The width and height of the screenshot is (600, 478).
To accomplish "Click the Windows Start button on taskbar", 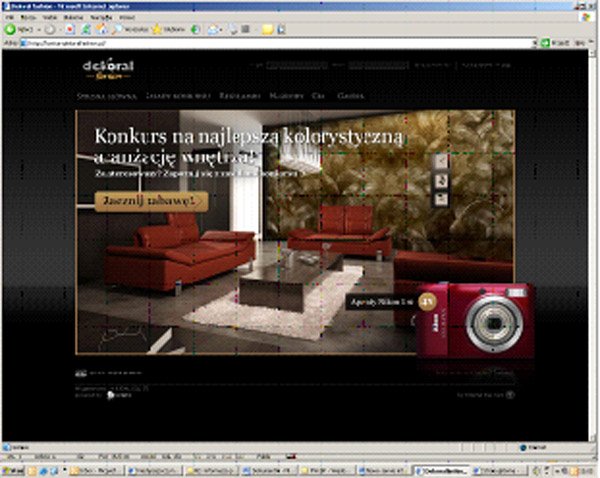I will pos(13,470).
